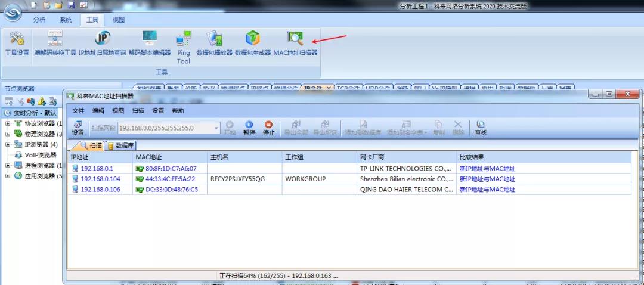The width and height of the screenshot is (644, 285).
Task: Expand the 进程浏览器 tree node
Action: pos(7,166)
